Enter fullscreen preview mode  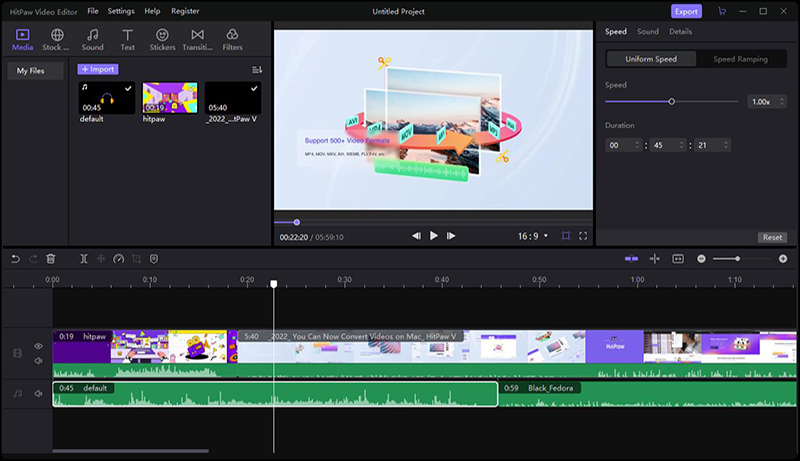point(583,236)
